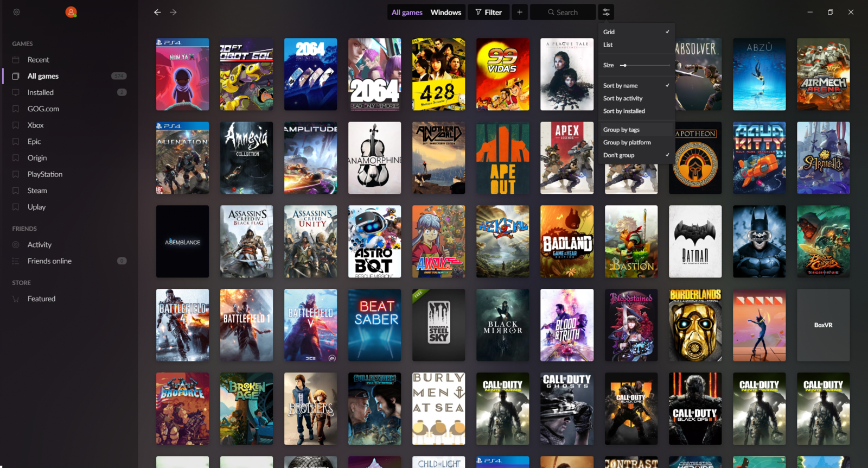The height and width of the screenshot is (468, 868).
Task: Open the Assemblance game cover
Action: [x=182, y=242]
